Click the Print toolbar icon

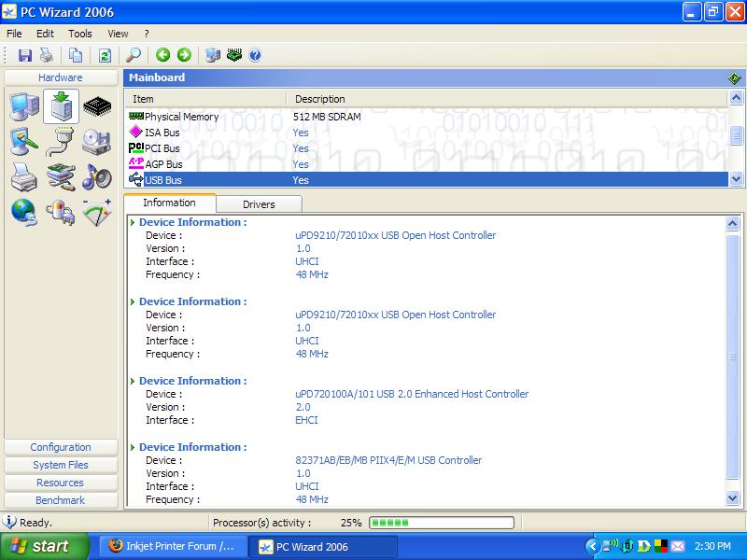coord(46,55)
